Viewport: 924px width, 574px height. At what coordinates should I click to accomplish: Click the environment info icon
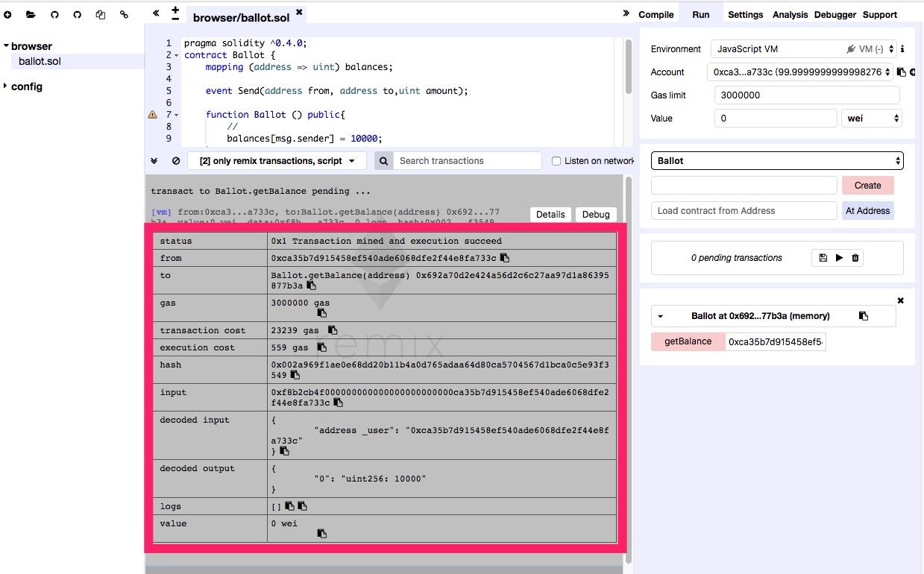902,49
